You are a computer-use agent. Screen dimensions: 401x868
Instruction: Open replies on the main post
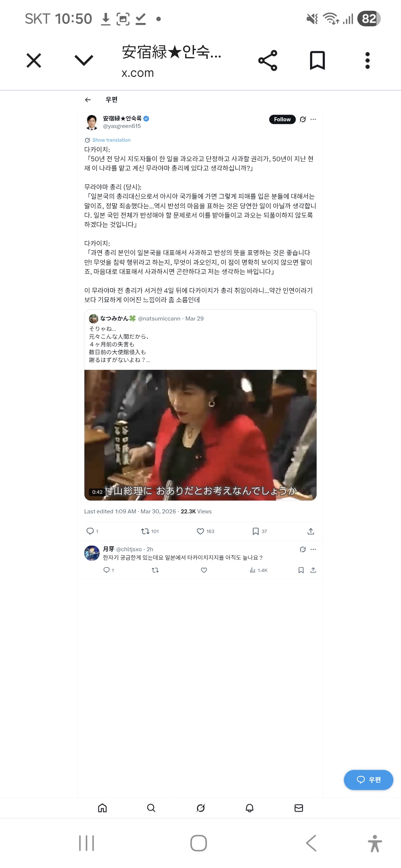(92, 531)
